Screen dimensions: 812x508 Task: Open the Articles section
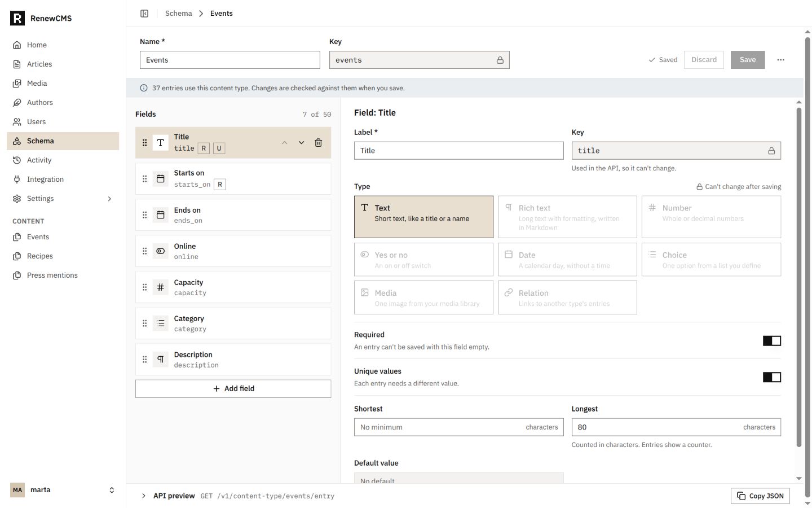point(63,64)
